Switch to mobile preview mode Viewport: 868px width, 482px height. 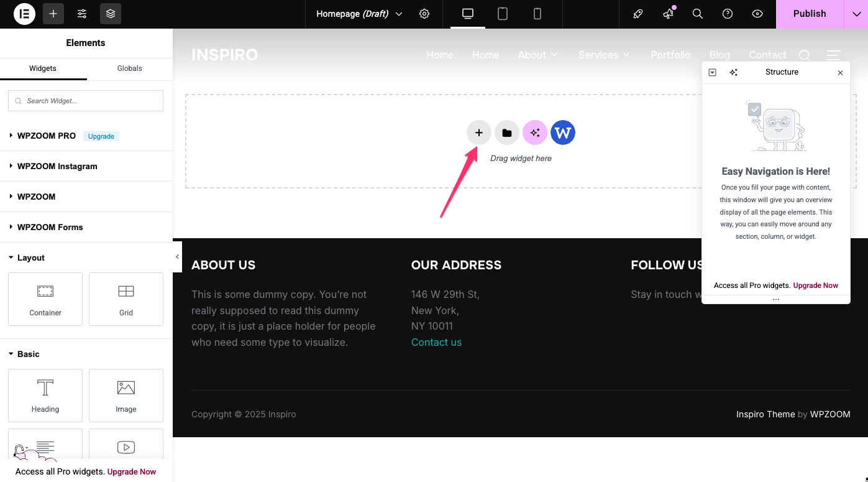pyautogui.click(x=537, y=14)
